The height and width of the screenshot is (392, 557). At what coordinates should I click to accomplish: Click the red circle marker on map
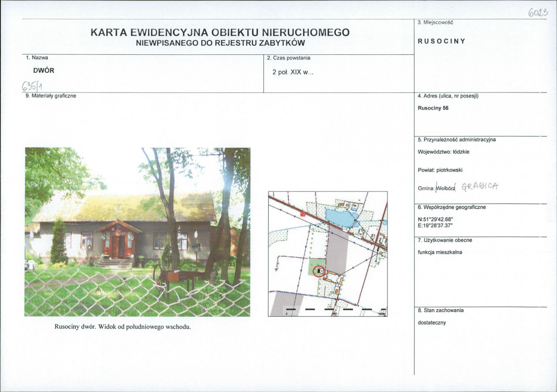click(319, 271)
